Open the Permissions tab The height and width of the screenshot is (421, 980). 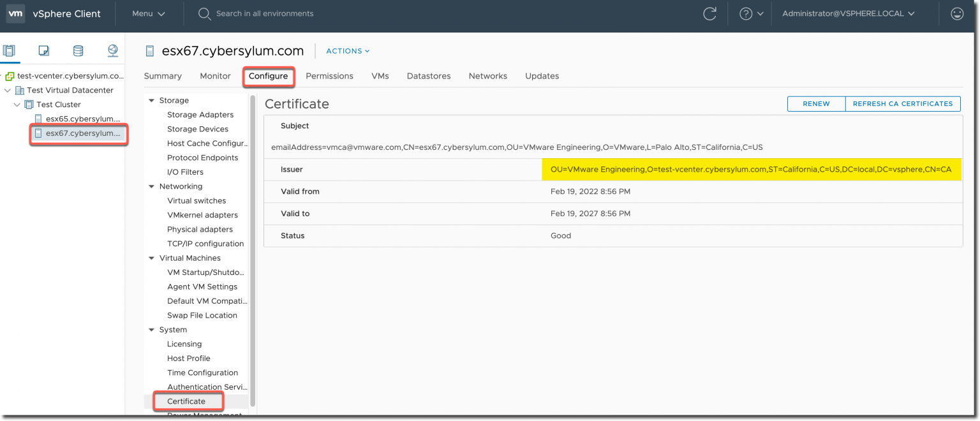pyautogui.click(x=329, y=76)
